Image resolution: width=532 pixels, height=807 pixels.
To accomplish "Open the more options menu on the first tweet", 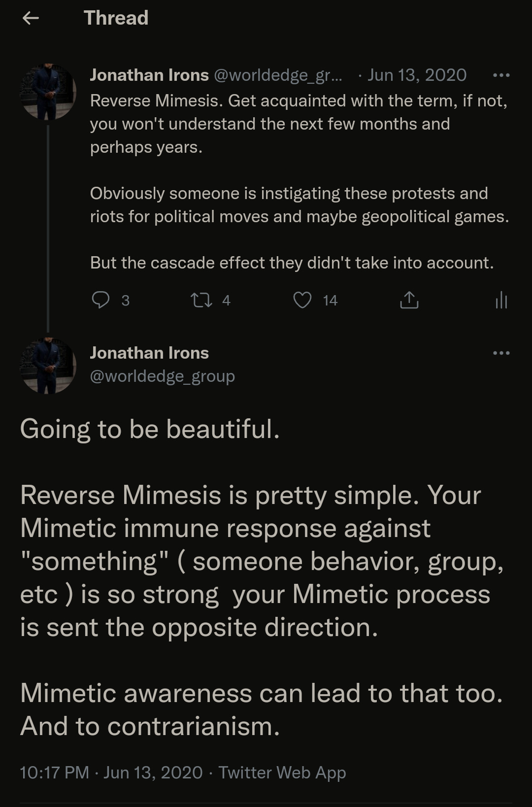I will click(501, 75).
